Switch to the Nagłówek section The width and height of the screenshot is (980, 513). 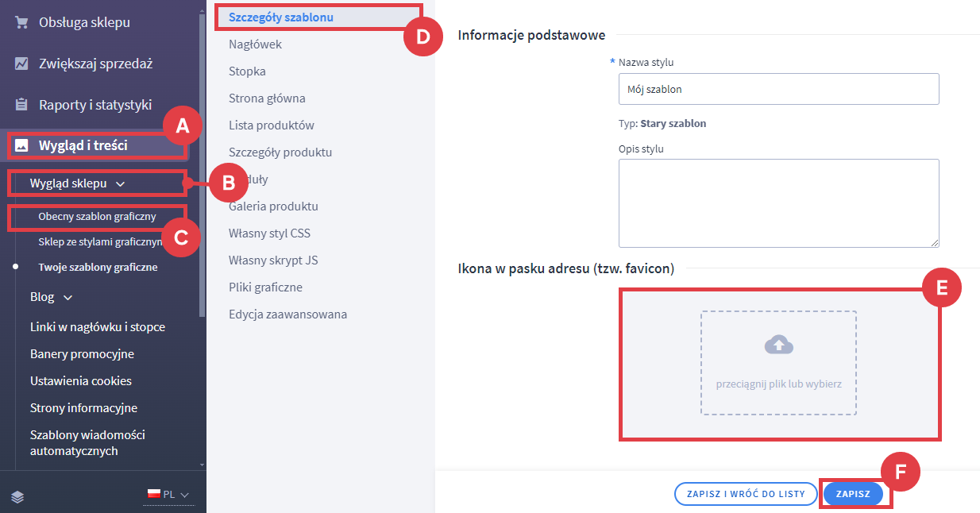255,44
